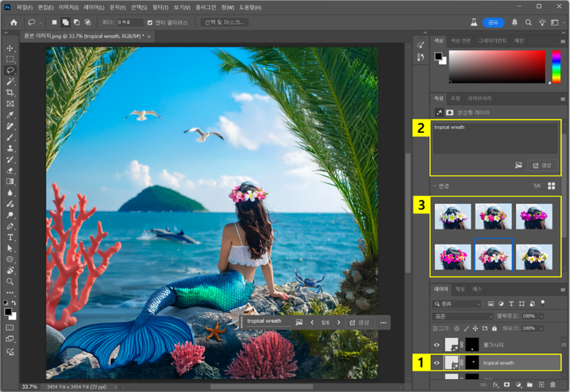Open the blend mode 표준 dropdown
The height and width of the screenshot is (392, 570).
coord(462,316)
